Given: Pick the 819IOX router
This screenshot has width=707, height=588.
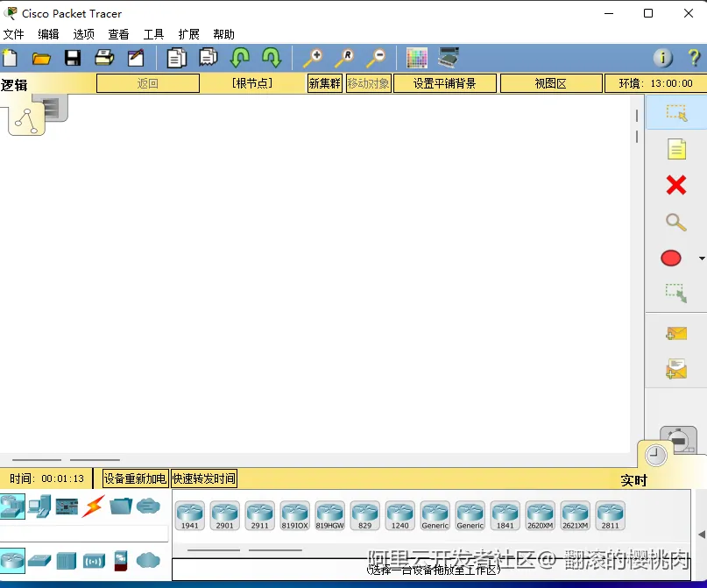Looking at the screenshot, I should coord(295,515).
